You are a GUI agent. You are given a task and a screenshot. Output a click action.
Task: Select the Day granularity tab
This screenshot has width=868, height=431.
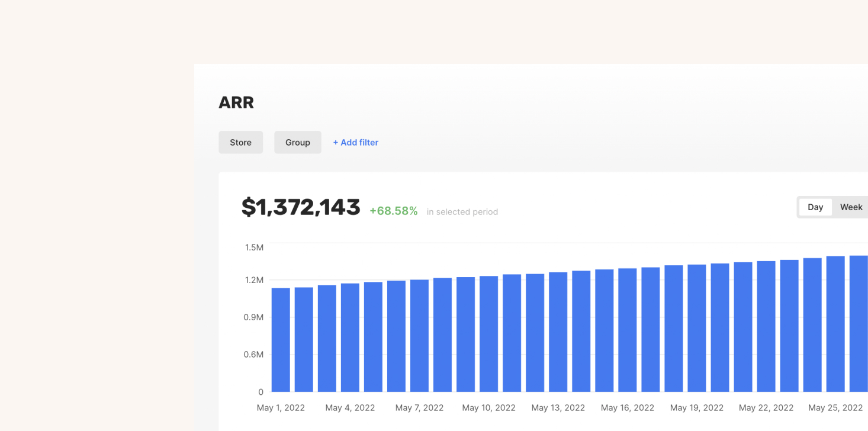coord(815,207)
